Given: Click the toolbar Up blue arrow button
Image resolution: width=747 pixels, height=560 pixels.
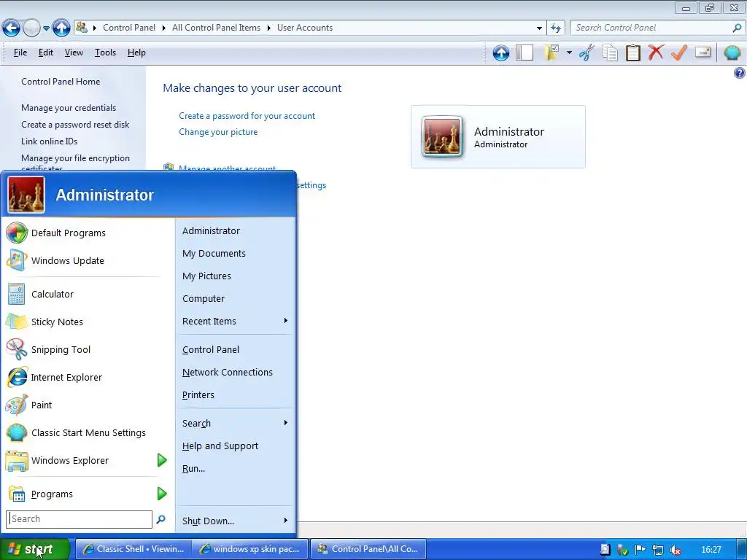Looking at the screenshot, I should [501, 52].
